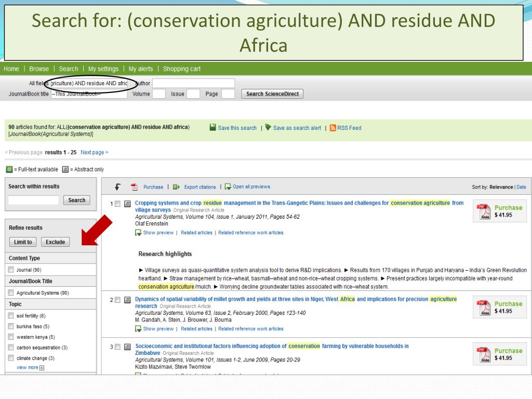
Task: Click abstract-only icon for result 3
Action: point(127,347)
